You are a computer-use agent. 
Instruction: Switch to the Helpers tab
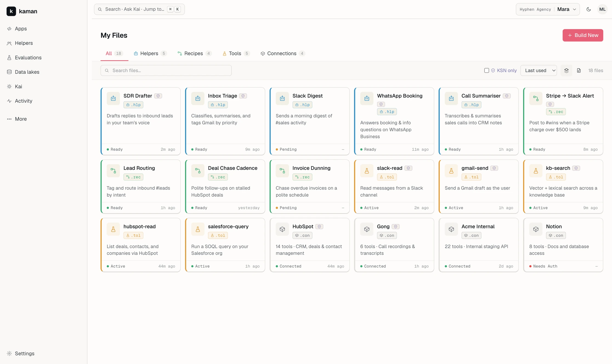click(x=150, y=53)
